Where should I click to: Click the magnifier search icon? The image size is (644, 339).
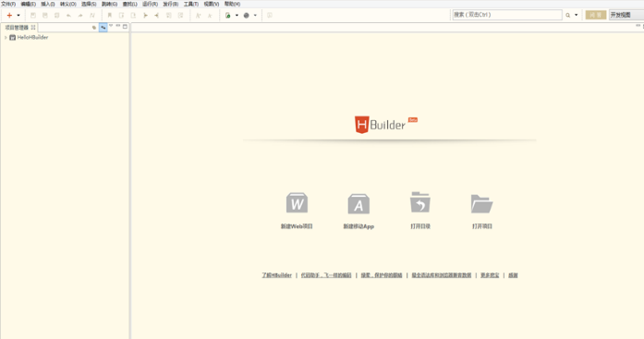click(x=568, y=15)
